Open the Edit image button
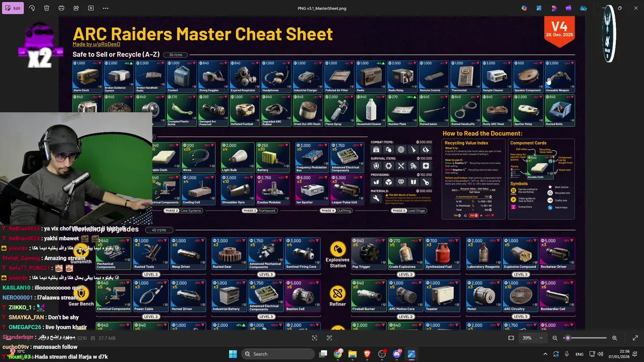This screenshot has width=644, height=362. point(13,8)
